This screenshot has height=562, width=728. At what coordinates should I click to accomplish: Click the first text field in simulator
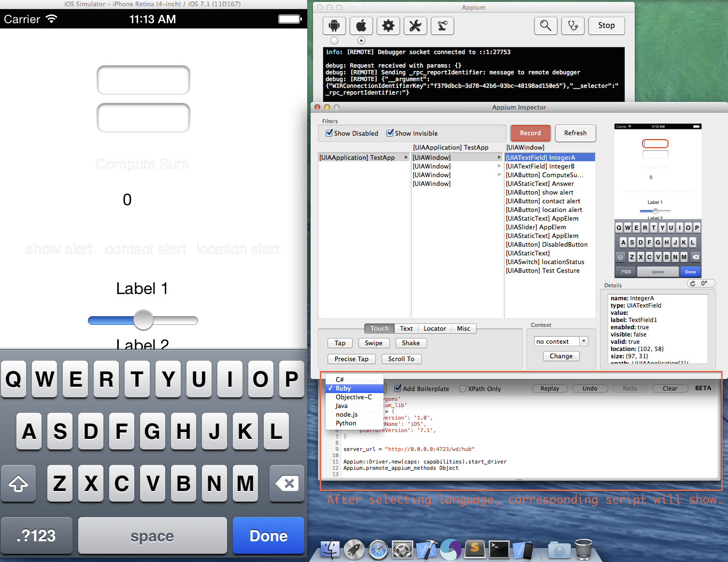click(143, 80)
